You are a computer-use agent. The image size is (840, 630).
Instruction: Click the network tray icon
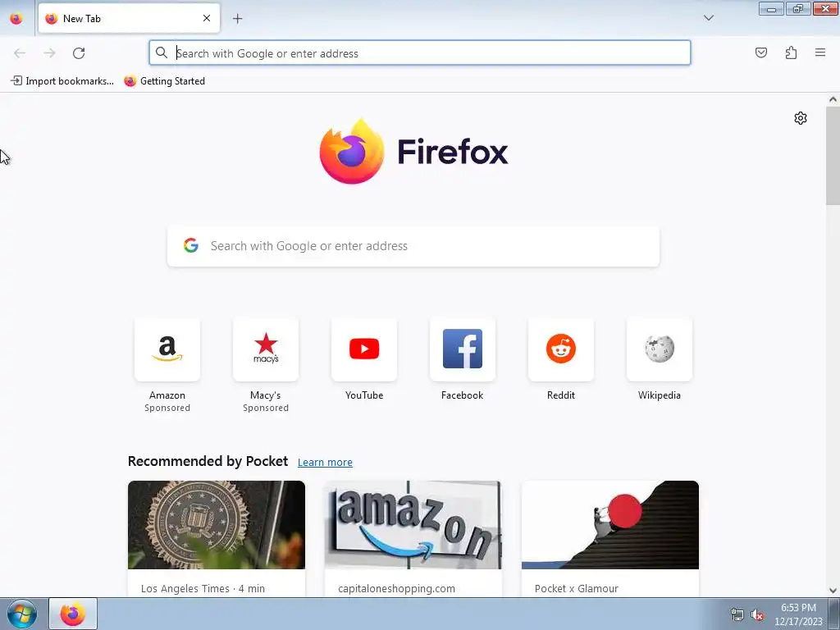(x=737, y=615)
